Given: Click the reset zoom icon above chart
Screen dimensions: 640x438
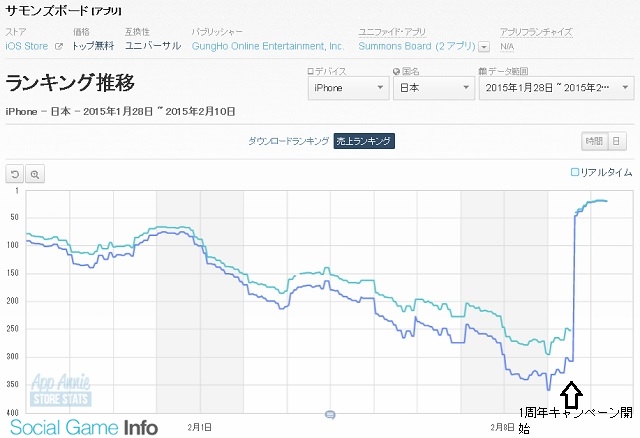Looking at the screenshot, I should 16,174.
